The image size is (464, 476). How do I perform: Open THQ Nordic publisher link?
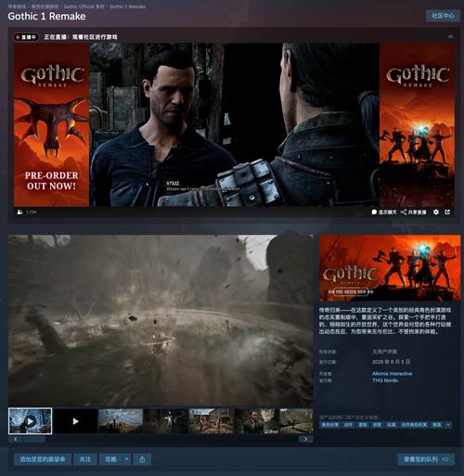coord(385,380)
